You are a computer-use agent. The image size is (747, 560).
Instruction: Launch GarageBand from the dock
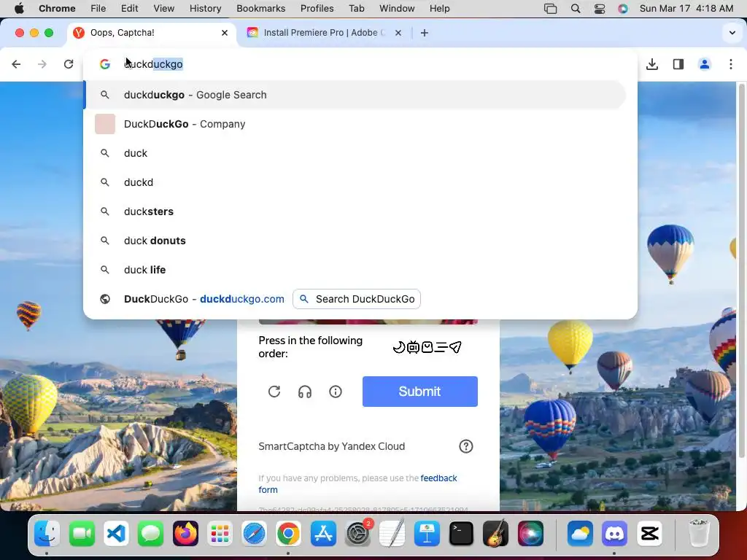495,533
